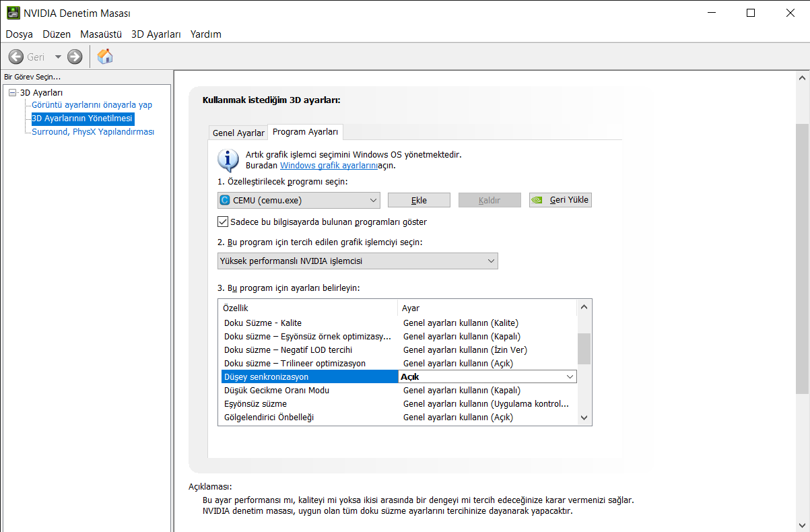Screen dimensions: 810x532
Task: Open the Windows grafik ayarlarını link
Action: (329, 165)
